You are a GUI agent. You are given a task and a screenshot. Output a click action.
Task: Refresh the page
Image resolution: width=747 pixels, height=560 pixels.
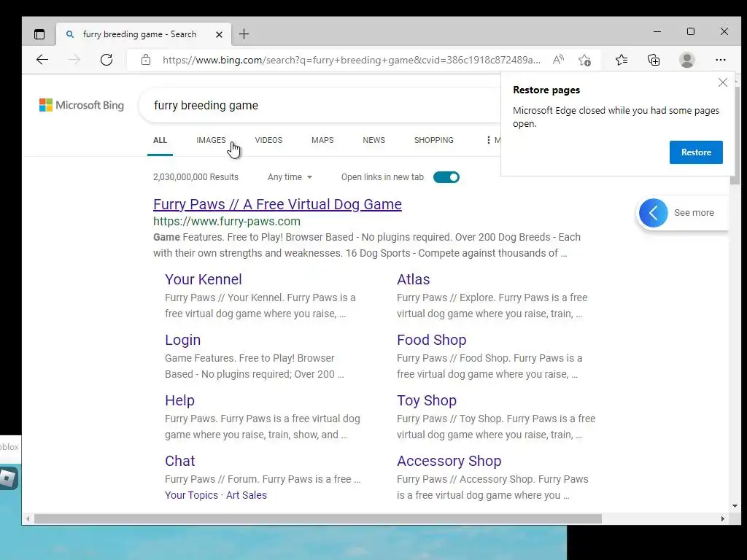point(107,60)
